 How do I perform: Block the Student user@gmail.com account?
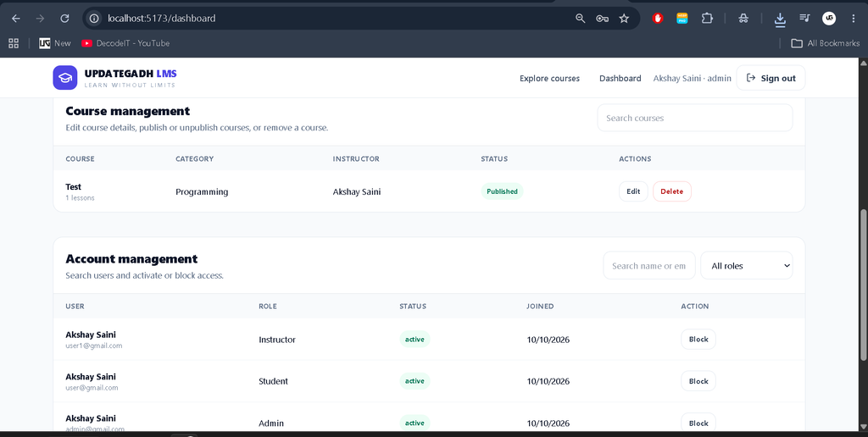(698, 381)
